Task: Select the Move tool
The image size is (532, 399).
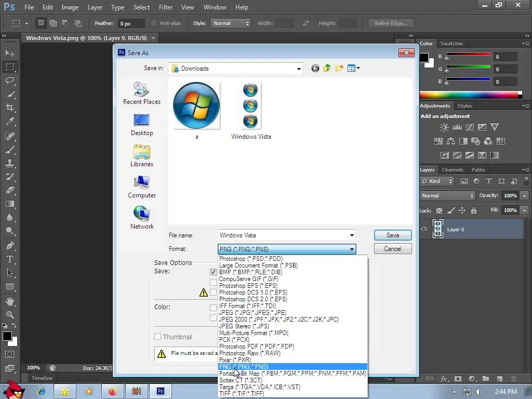Action: pos(10,54)
